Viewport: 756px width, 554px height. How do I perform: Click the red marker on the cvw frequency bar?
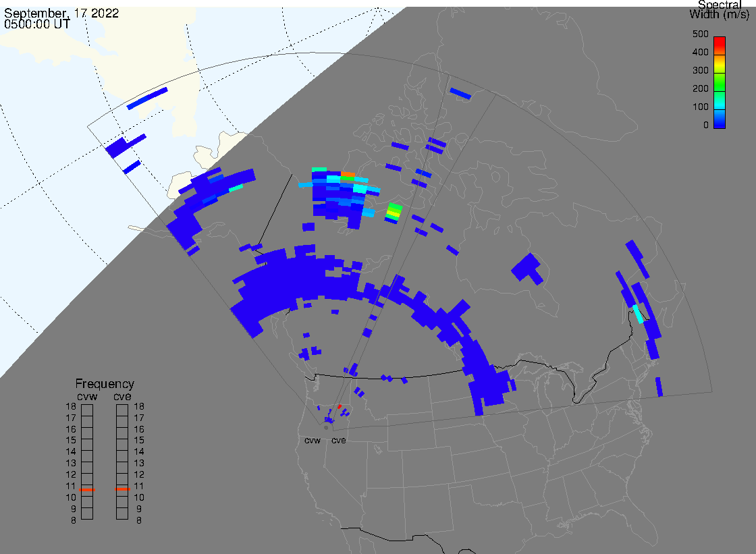[x=87, y=490]
